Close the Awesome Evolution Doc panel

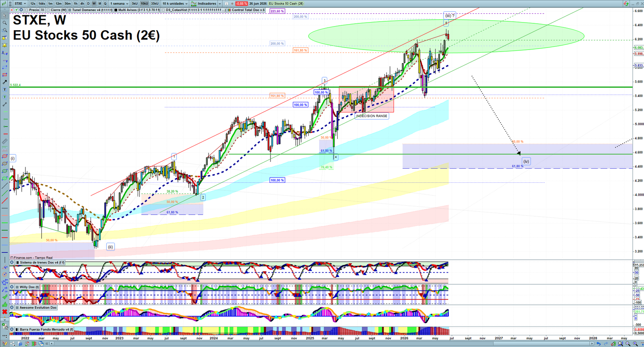tap(12, 308)
